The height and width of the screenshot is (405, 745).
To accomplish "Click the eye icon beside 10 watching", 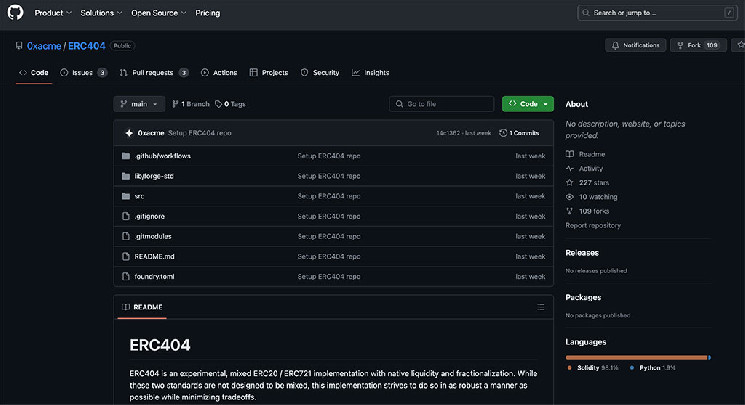I will coord(570,197).
